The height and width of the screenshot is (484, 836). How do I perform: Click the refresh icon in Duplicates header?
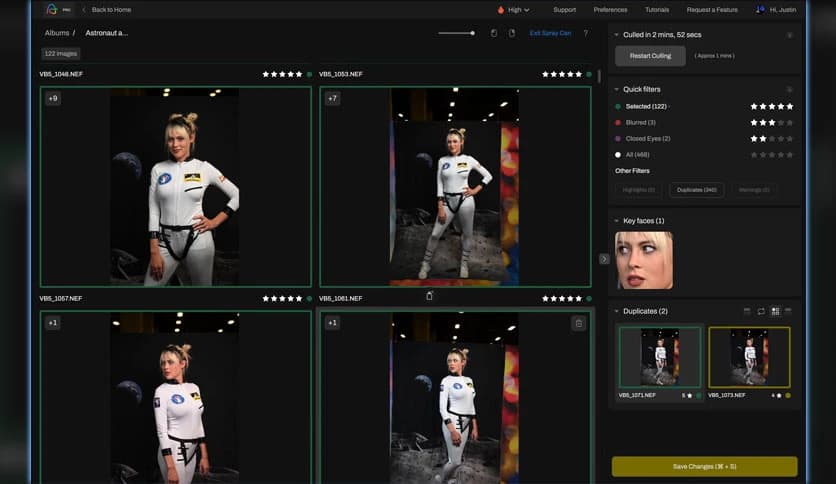click(x=761, y=311)
